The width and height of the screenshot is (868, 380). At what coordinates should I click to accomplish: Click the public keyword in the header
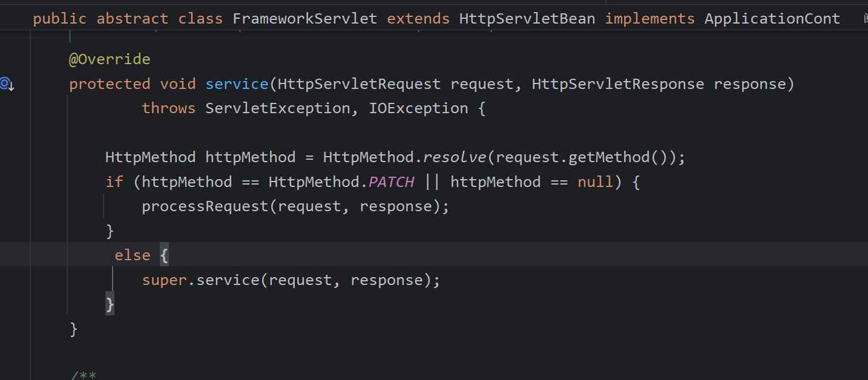tap(60, 19)
